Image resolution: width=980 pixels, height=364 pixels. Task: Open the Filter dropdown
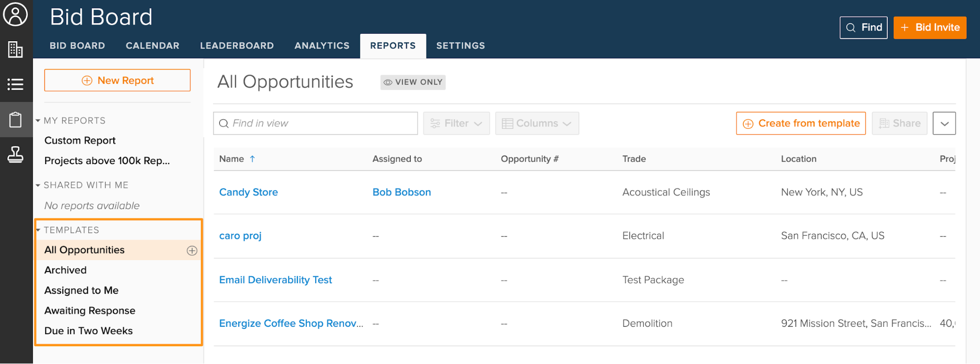[456, 123]
